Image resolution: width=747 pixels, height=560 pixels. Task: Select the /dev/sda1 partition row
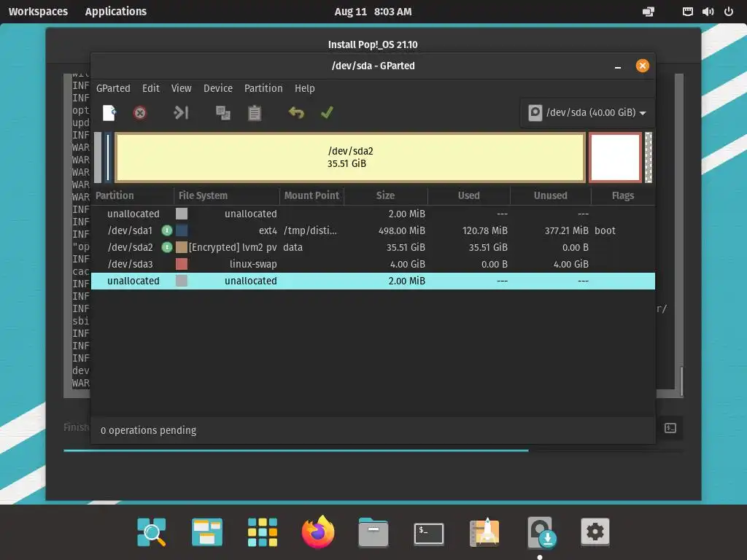coord(373,230)
